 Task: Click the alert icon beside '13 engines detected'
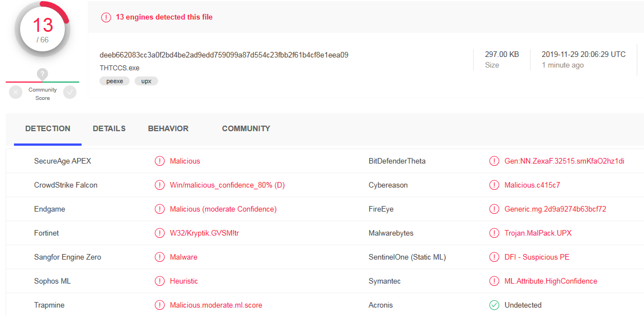pyautogui.click(x=106, y=17)
